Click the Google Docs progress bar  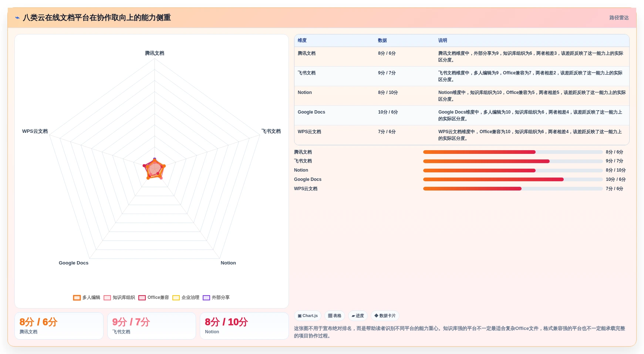click(513, 179)
